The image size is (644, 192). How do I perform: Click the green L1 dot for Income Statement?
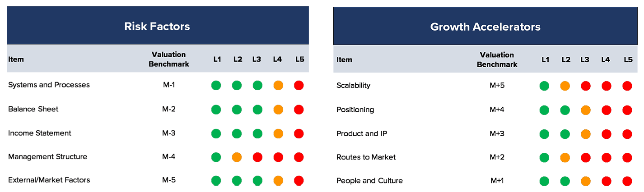216,133
